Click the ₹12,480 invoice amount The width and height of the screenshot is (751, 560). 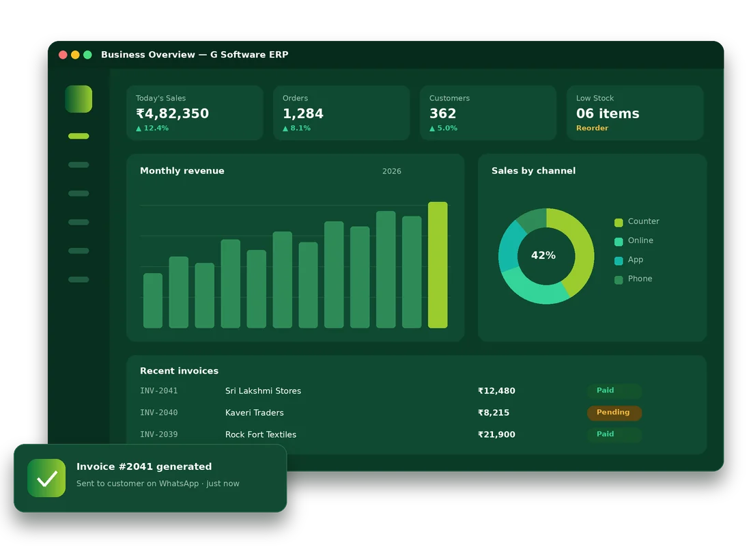click(496, 391)
